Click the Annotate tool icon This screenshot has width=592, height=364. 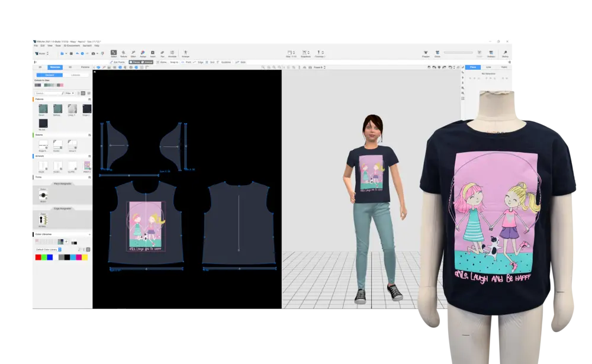(x=172, y=53)
